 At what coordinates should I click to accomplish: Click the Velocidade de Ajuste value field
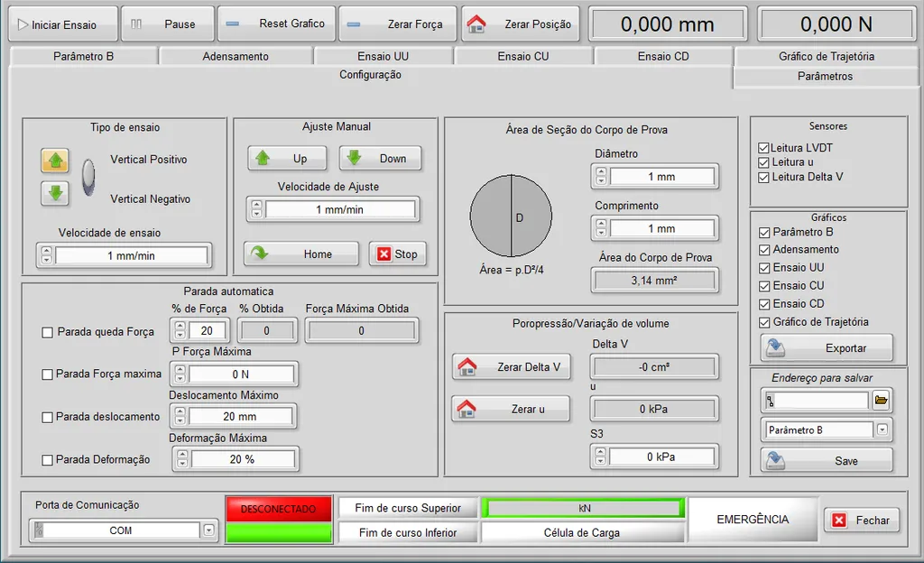[x=340, y=209]
